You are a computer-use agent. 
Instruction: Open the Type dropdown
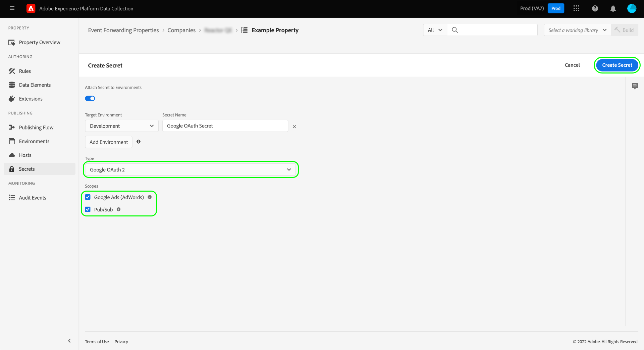point(191,170)
